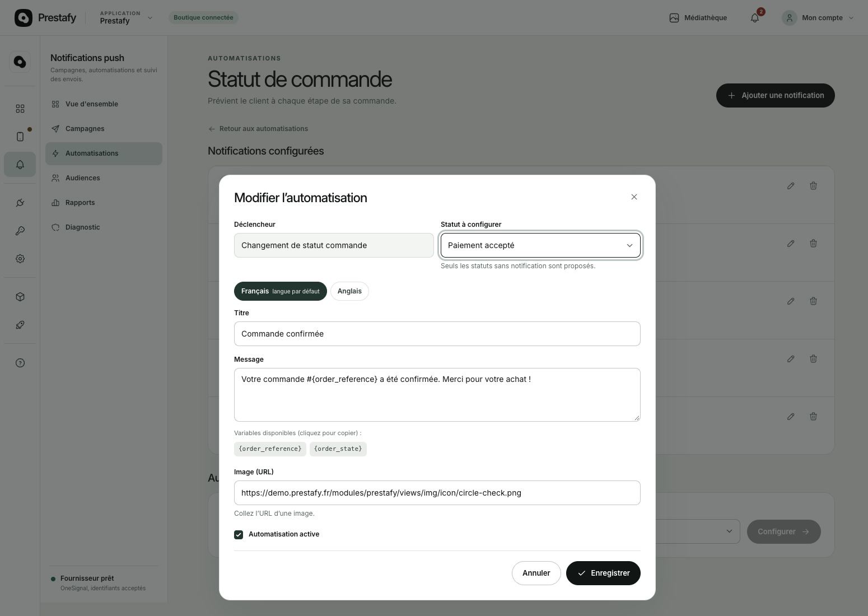
Task: Open the notifications bell in top bar
Action: pyautogui.click(x=755, y=18)
